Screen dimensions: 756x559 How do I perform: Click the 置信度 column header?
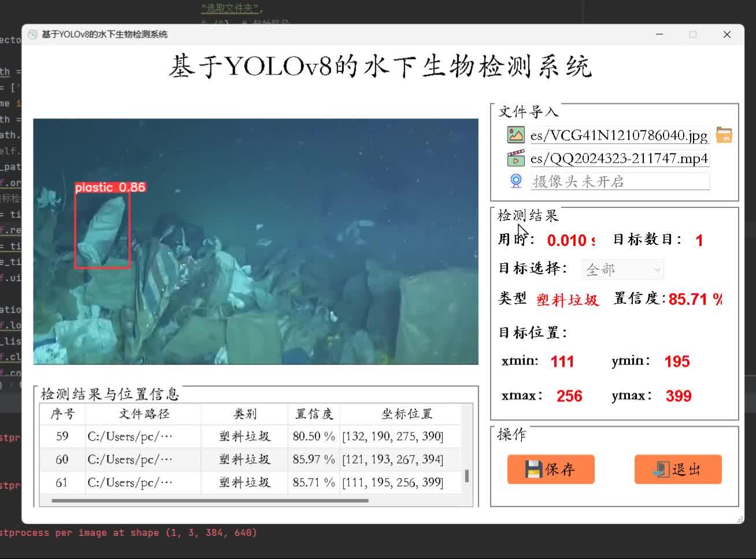(313, 413)
